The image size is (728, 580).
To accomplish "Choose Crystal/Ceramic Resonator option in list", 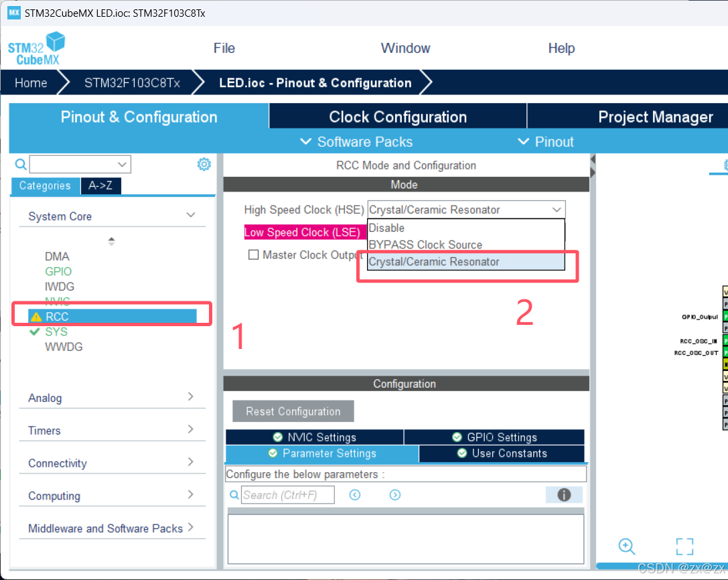I will [x=466, y=262].
